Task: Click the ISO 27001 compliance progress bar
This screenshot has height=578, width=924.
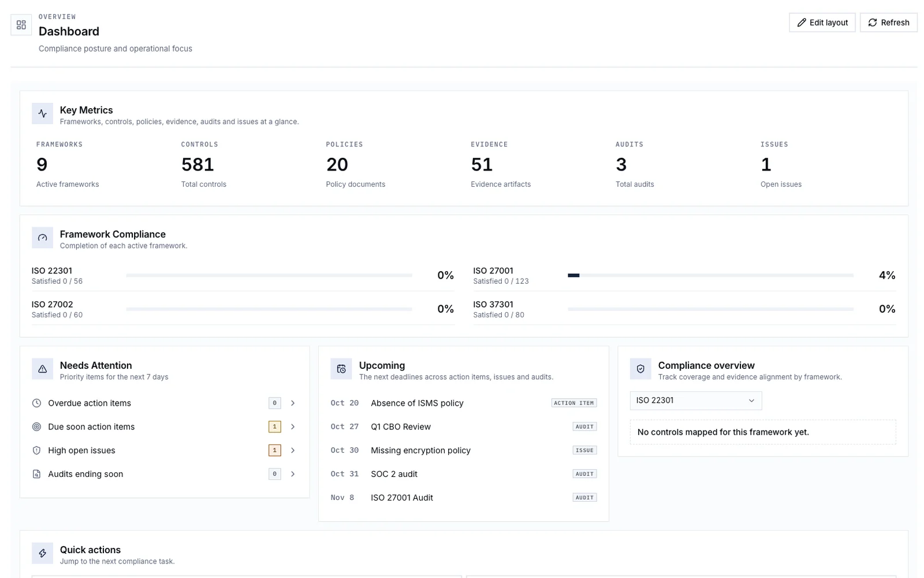Action: 710,276
